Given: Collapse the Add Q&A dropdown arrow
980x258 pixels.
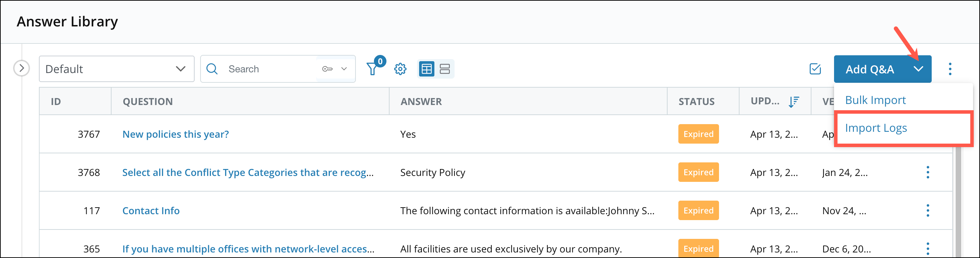Looking at the screenshot, I should [918, 69].
